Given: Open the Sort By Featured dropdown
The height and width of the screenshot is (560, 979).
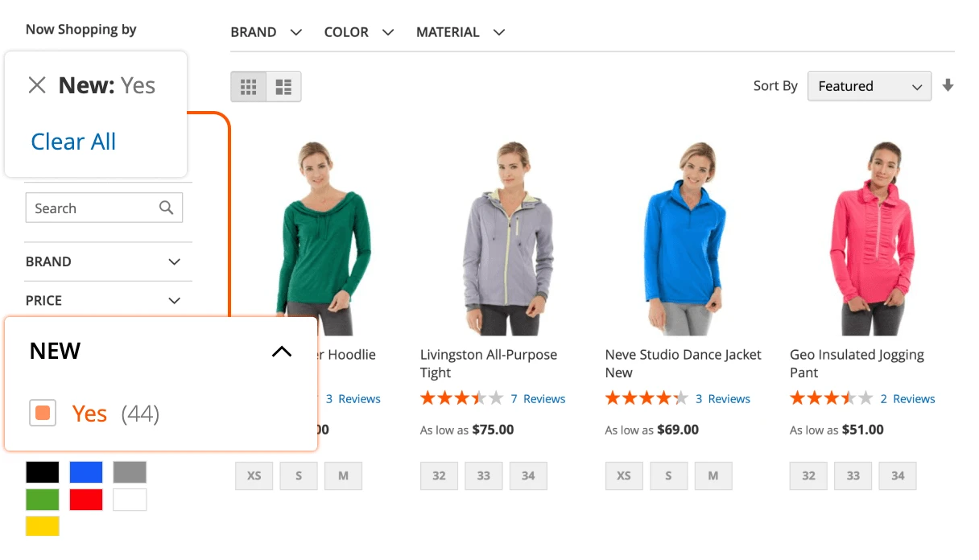Looking at the screenshot, I should point(869,86).
